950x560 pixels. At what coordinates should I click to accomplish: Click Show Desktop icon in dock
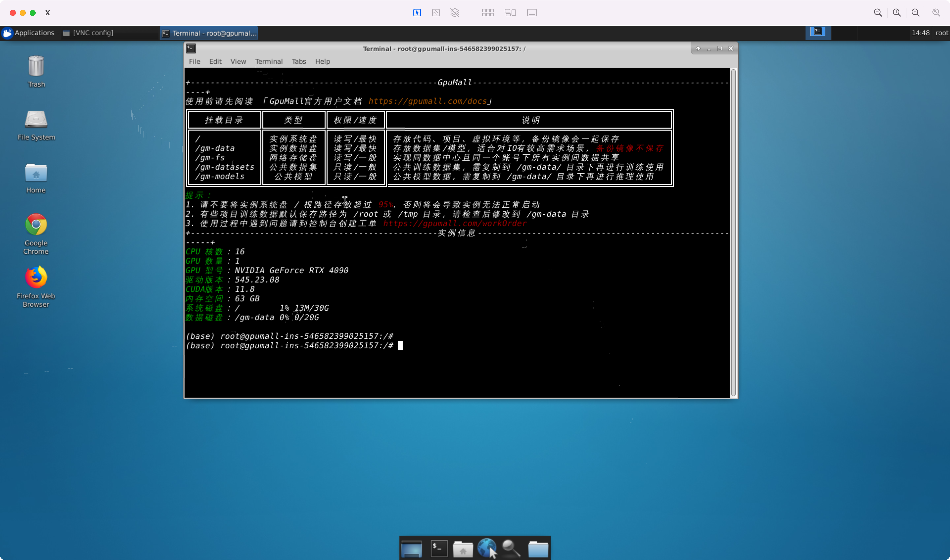[411, 549]
